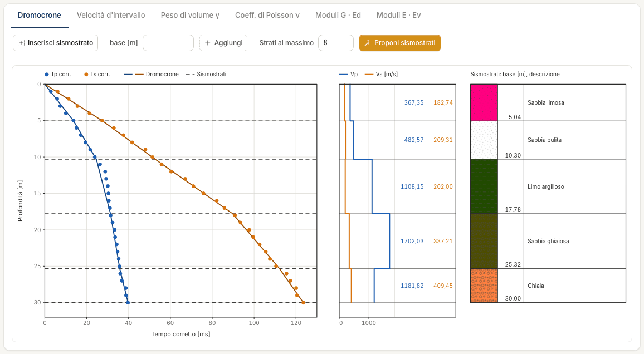Click the Aggiungi button
Viewport: 644px width, 354px height.
coord(223,43)
